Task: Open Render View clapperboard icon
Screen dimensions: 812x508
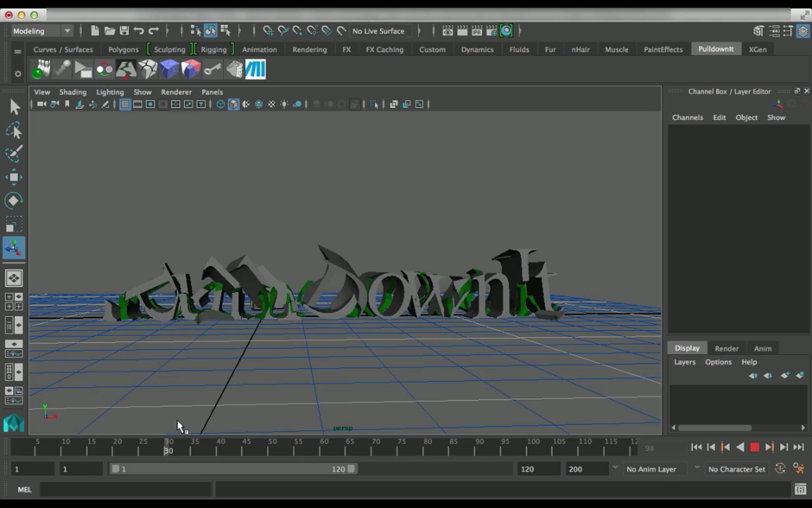Action: [x=448, y=31]
